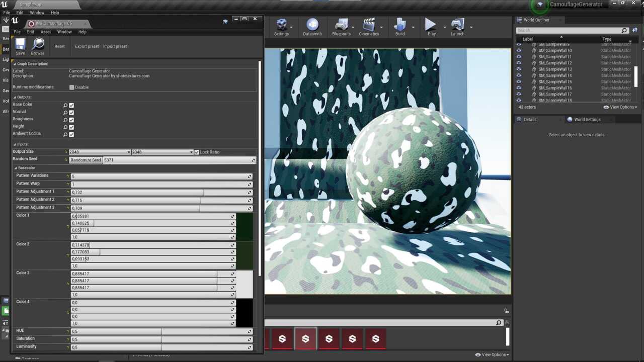
Task: Collapse the Graph Description section
Action: [15, 64]
